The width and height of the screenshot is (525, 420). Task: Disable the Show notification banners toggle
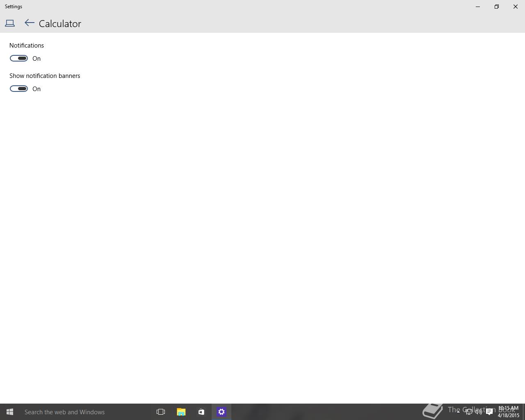[x=19, y=89]
